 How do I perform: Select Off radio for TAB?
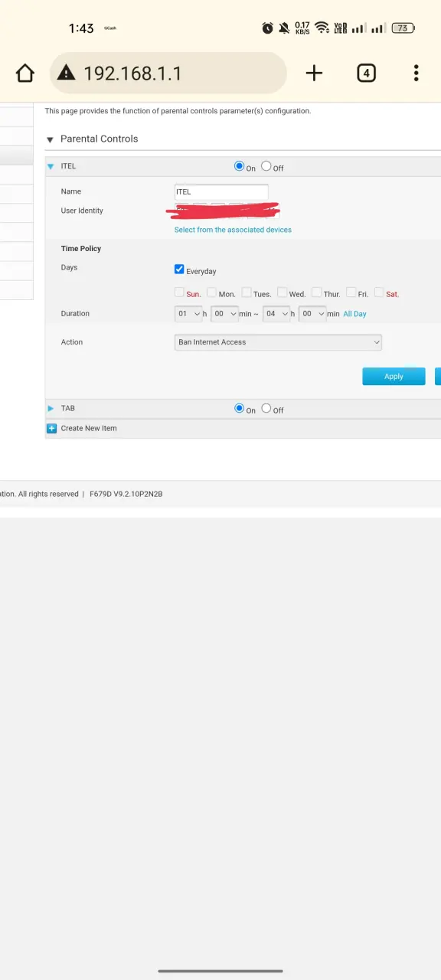(266, 408)
